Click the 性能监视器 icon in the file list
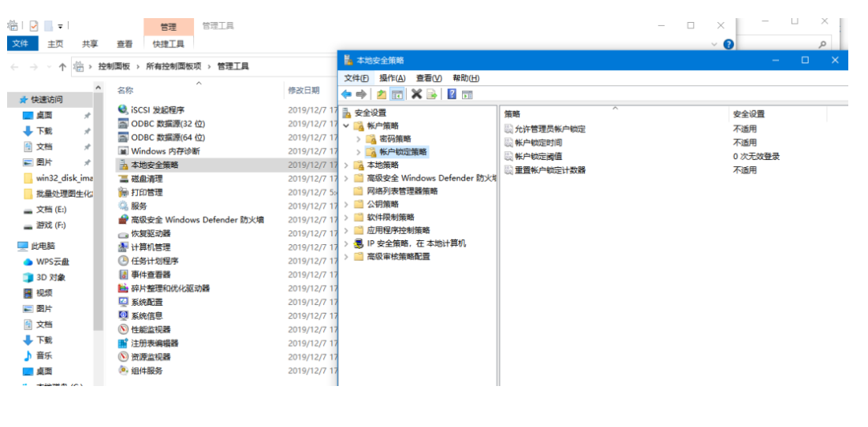The width and height of the screenshot is (868, 427). (x=124, y=329)
